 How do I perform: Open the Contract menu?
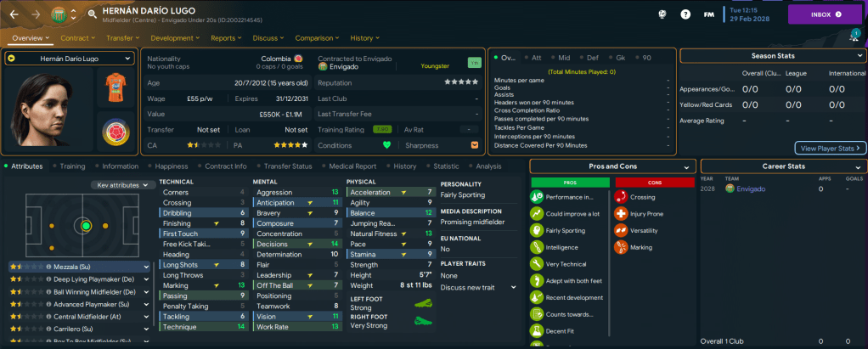[x=79, y=38]
